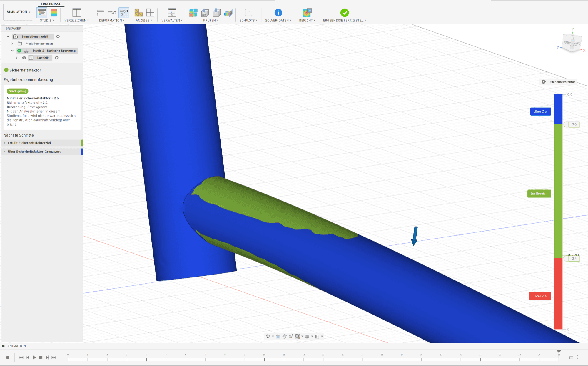Click the 7.0 legend threshold marker
The height and width of the screenshot is (366, 588).
pyautogui.click(x=574, y=125)
